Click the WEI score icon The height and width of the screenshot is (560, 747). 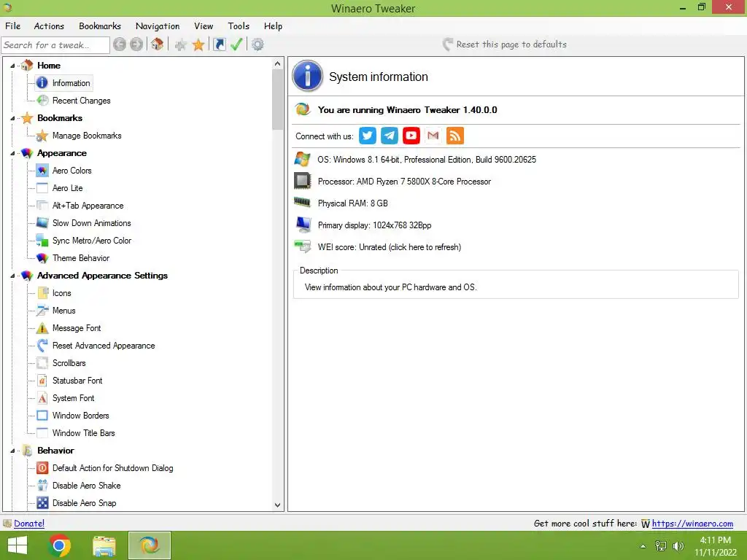point(303,247)
